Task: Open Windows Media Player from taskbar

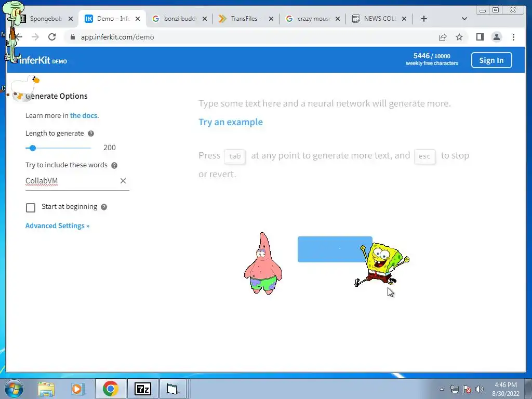Action: [x=77, y=389]
